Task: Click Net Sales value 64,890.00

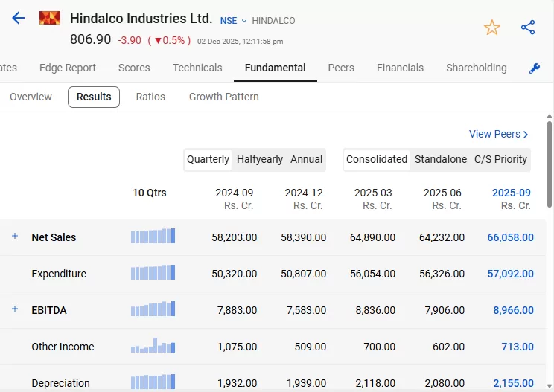Action: pyautogui.click(x=373, y=237)
